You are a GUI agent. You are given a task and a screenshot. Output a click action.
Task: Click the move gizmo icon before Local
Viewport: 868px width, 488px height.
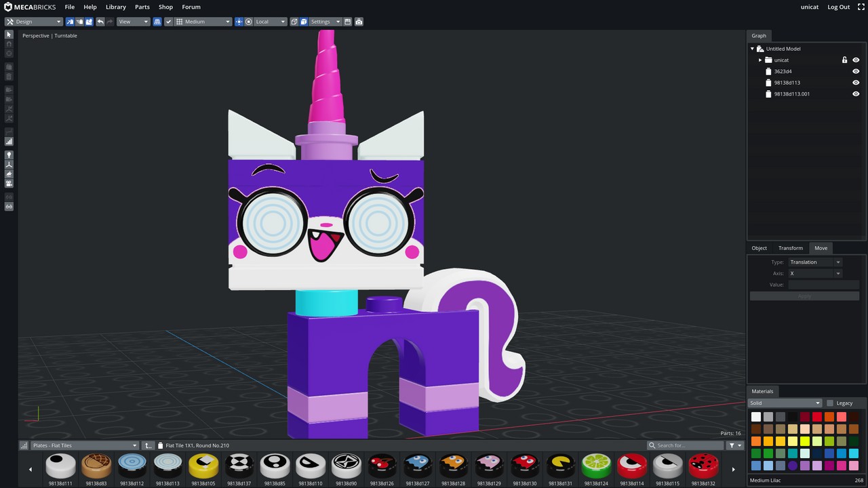click(239, 22)
